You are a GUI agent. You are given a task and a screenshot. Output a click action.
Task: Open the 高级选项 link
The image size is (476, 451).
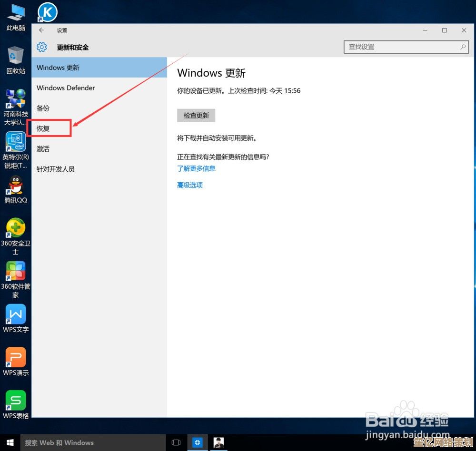pos(190,185)
